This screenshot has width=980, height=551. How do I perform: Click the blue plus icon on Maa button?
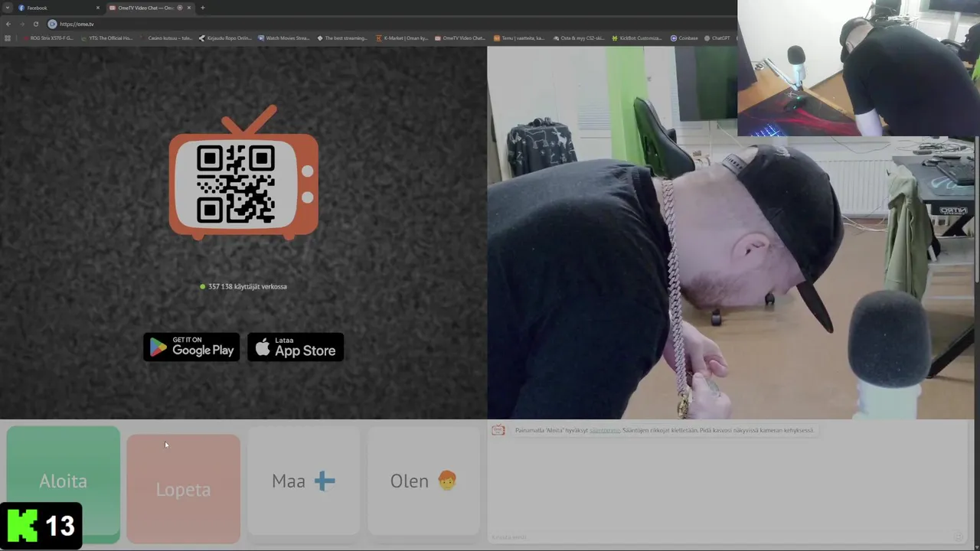325,481
